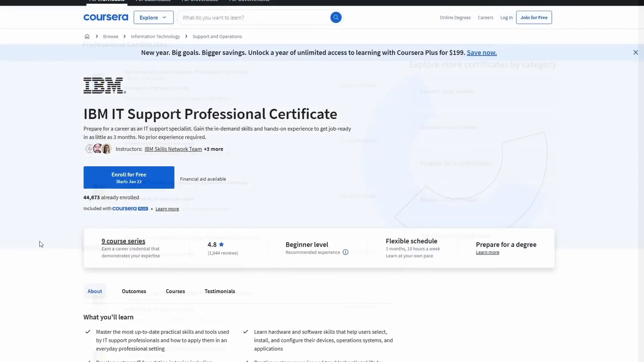Open the Support and Operations breadcrumb
This screenshot has width=644, height=362.
217,36
